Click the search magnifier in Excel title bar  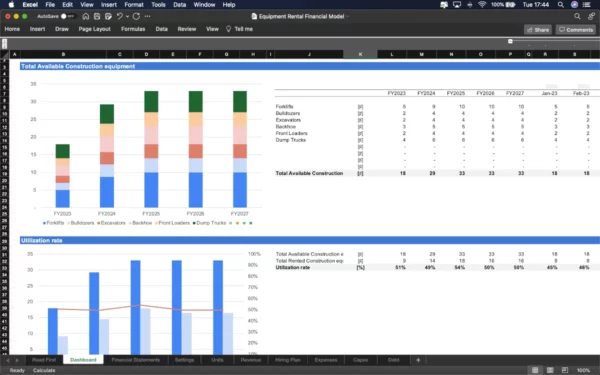pos(577,16)
